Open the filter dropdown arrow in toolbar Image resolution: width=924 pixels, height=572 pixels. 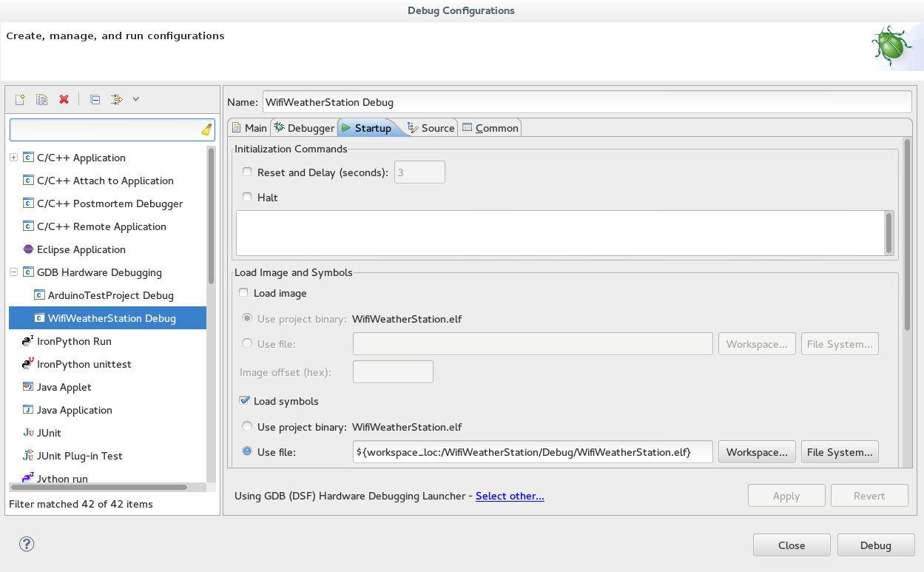136,99
